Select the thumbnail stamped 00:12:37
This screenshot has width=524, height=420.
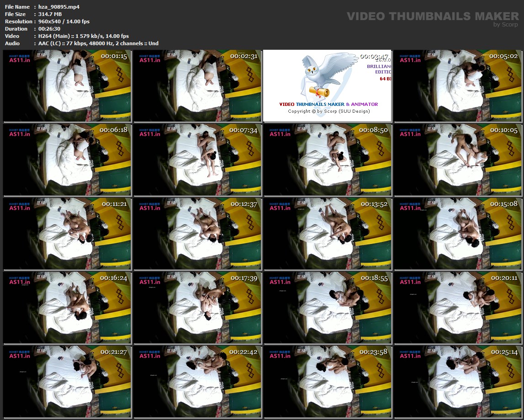tap(197, 234)
